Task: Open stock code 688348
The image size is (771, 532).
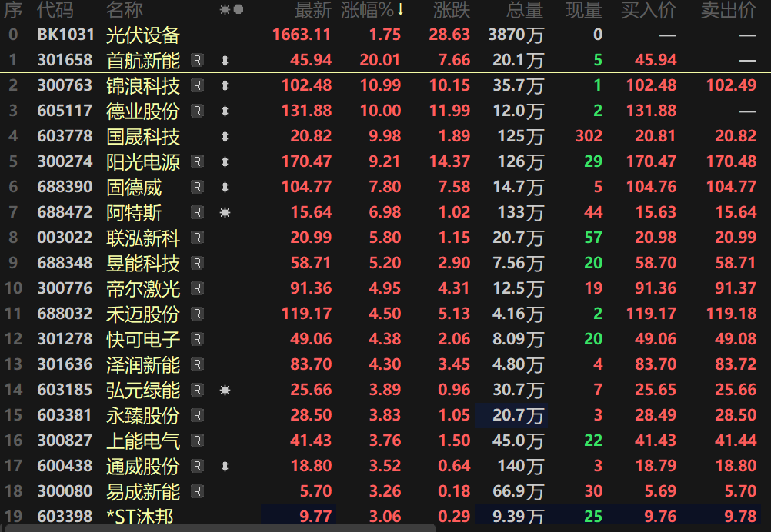Action: [x=65, y=263]
